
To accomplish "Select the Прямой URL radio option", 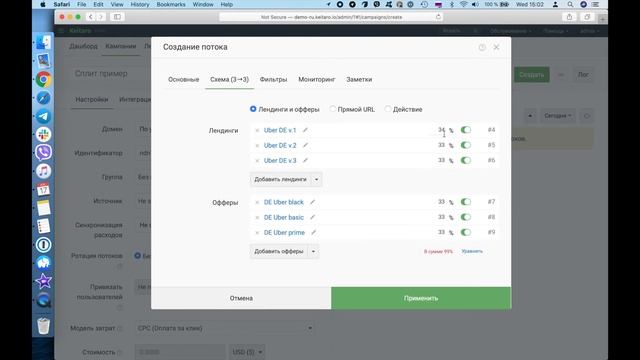I will coord(333,109).
